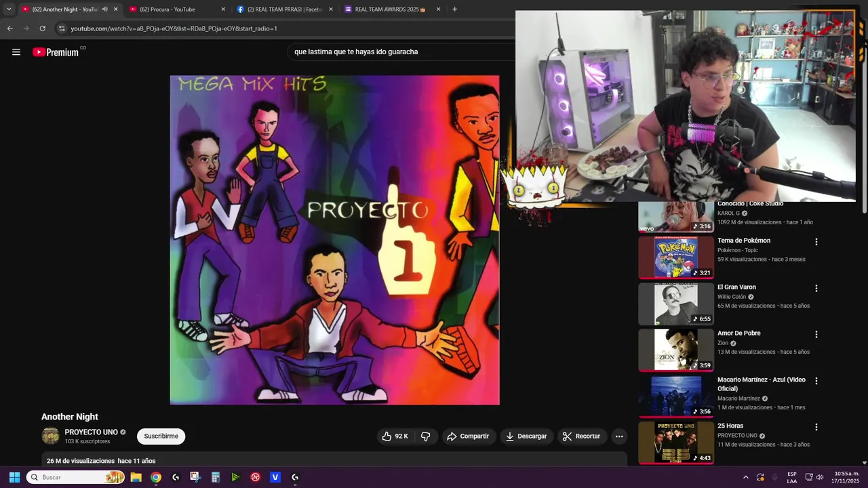Open Amor De Pobre video thumbnail
The image size is (868, 488).
pos(676,350)
